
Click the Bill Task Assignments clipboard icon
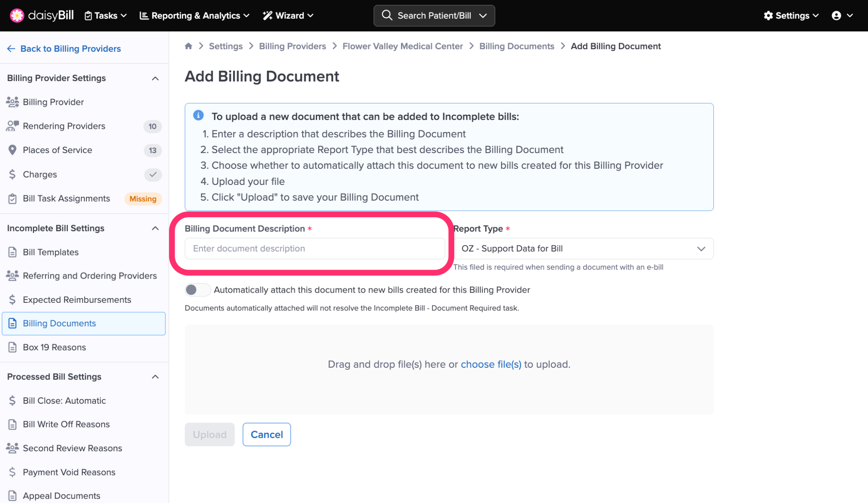(12, 198)
